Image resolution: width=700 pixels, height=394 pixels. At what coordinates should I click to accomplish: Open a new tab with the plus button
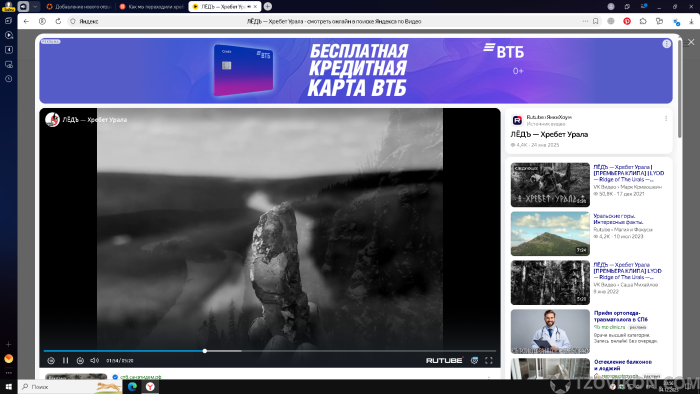point(268,7)
